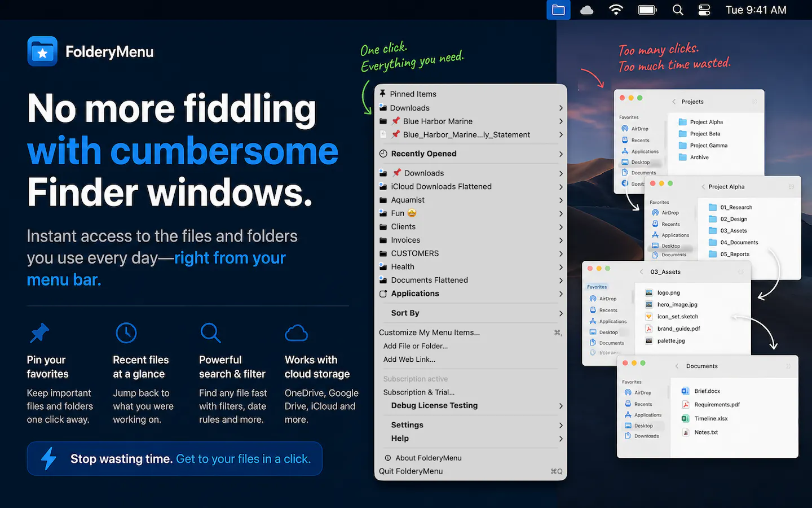Click the AirDrop icon in the Projects window sidebar
The image size is (812, 508).
point(625,129)
